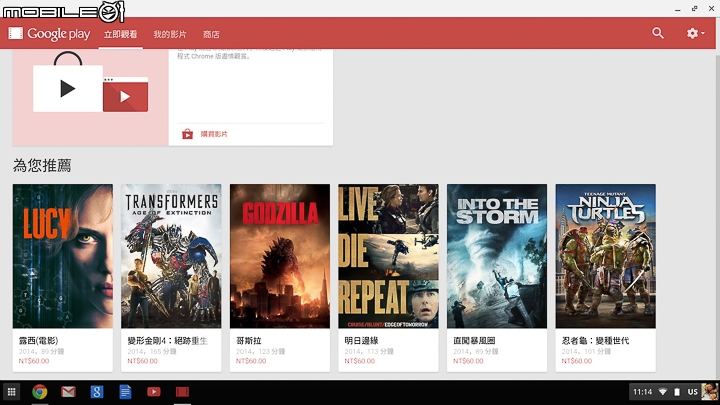Image resolution: width=720 pixels, height=405 pixels.
Task: Open the Live Die Repeat poster
Action: 388,256
